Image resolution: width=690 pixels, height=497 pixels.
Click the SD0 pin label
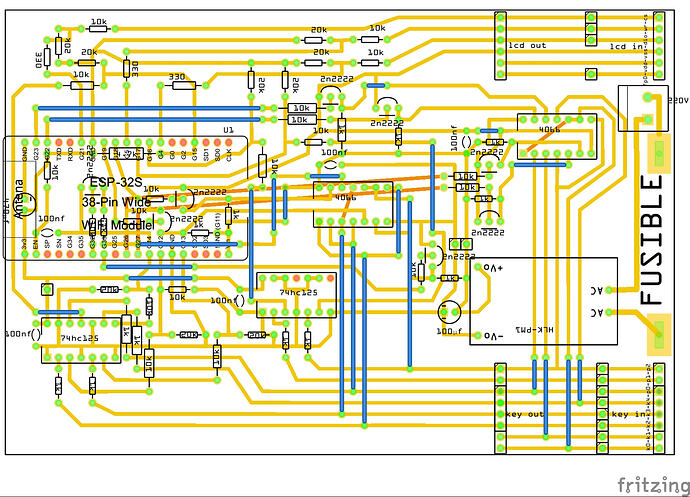(x=217, y=155)
